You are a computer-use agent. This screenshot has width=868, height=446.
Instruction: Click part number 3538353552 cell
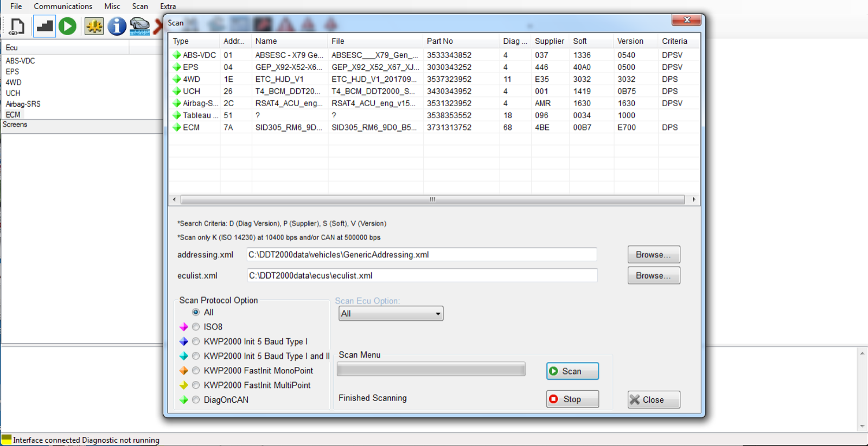(x=449, y=115)
